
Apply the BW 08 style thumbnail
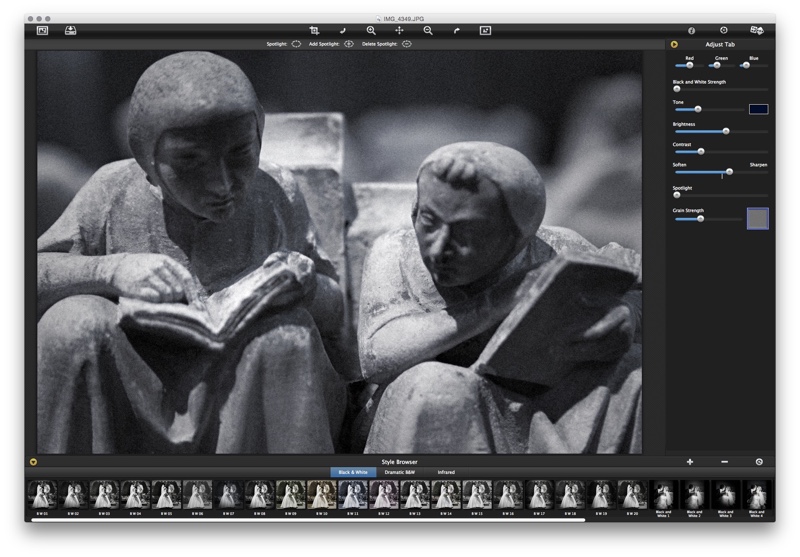[x=260, y=495]
